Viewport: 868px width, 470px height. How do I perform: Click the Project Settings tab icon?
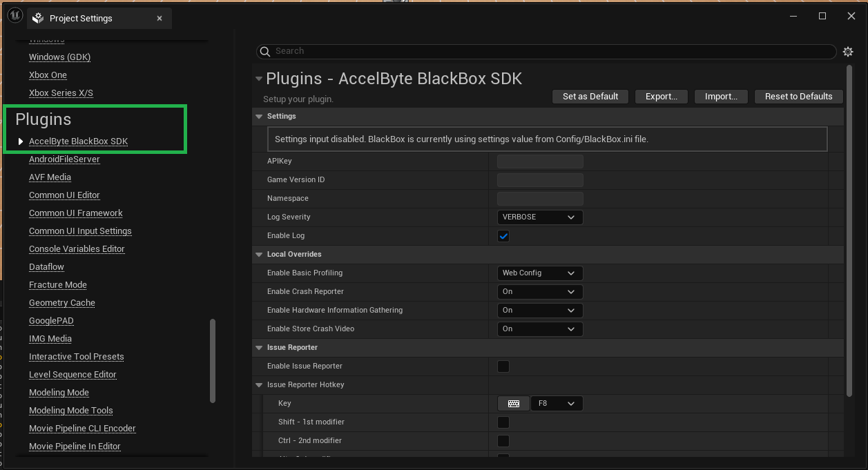[38, 19]
